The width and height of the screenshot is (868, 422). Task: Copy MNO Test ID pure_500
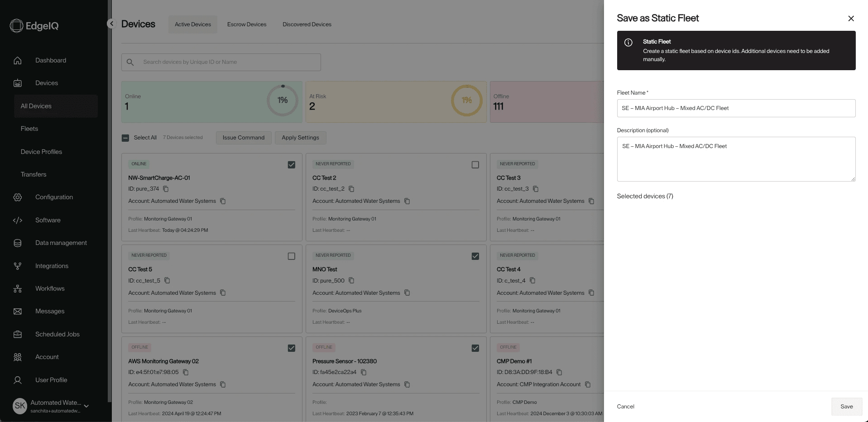point(351,281)
